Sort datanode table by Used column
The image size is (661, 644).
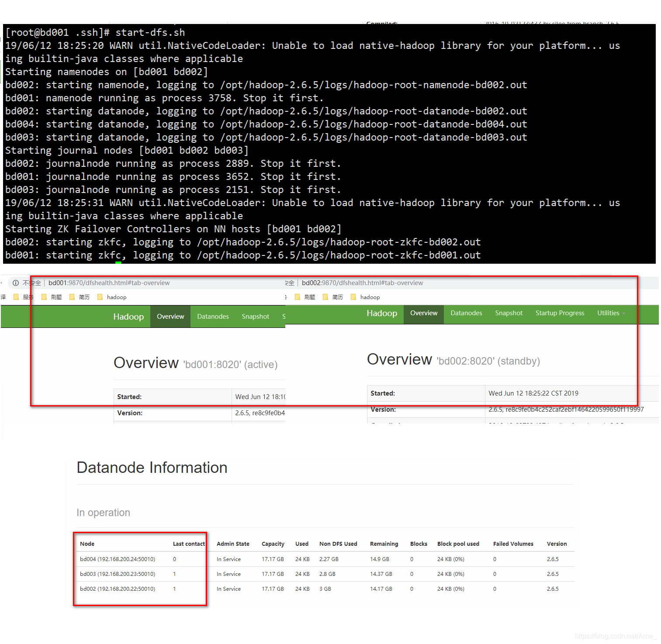[302, 544]
